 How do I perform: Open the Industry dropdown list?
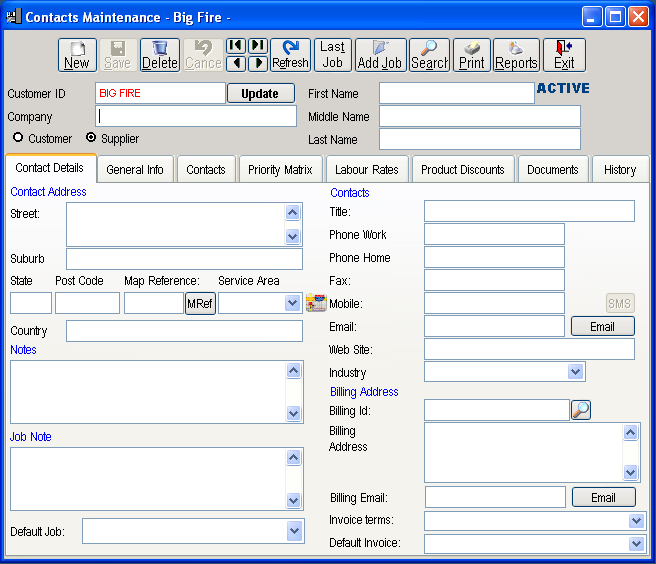tap(575, 372)
